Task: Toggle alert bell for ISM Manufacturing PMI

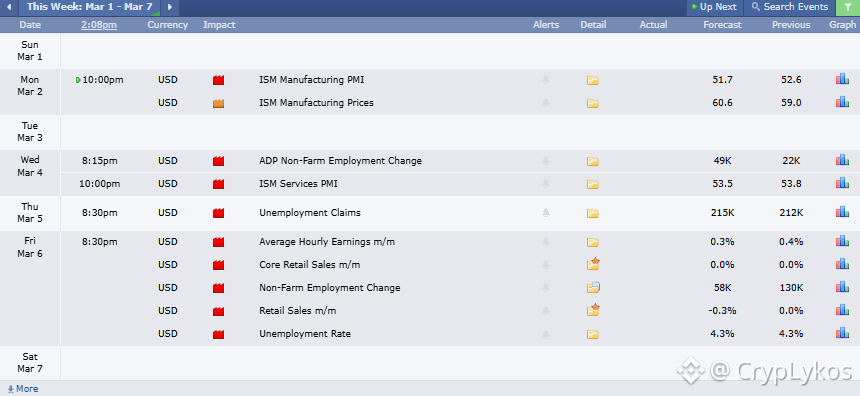Action: click(x=546, y=80)
